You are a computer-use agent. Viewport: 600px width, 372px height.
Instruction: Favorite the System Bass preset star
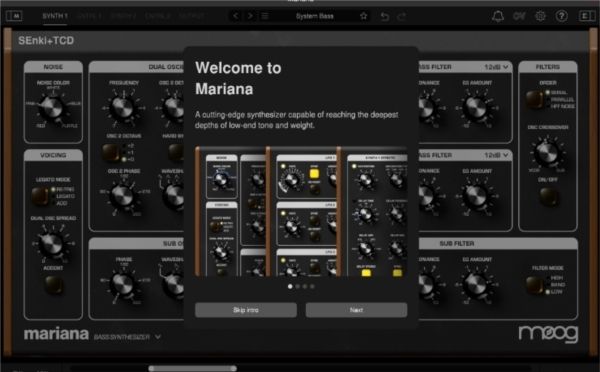click(364, 16)
